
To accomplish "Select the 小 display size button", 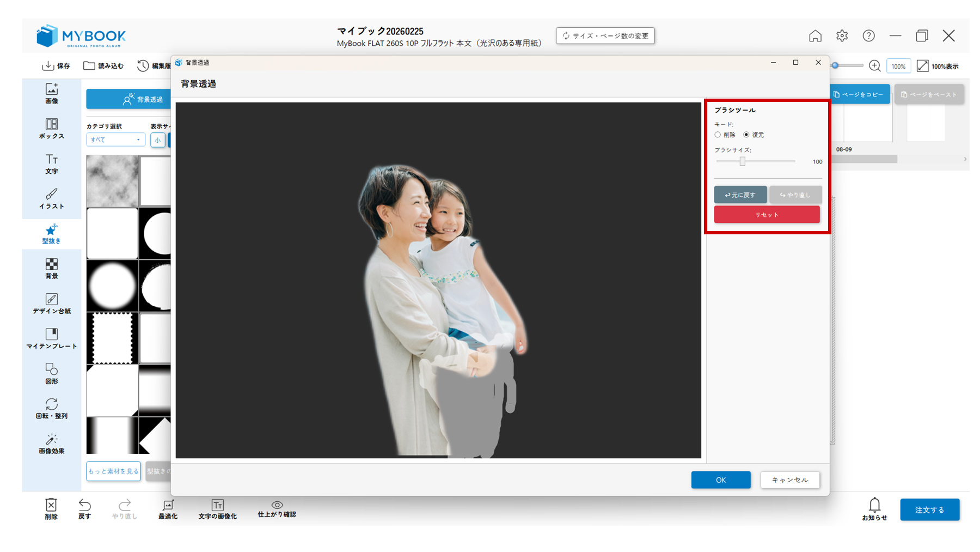I will [157, 140].
